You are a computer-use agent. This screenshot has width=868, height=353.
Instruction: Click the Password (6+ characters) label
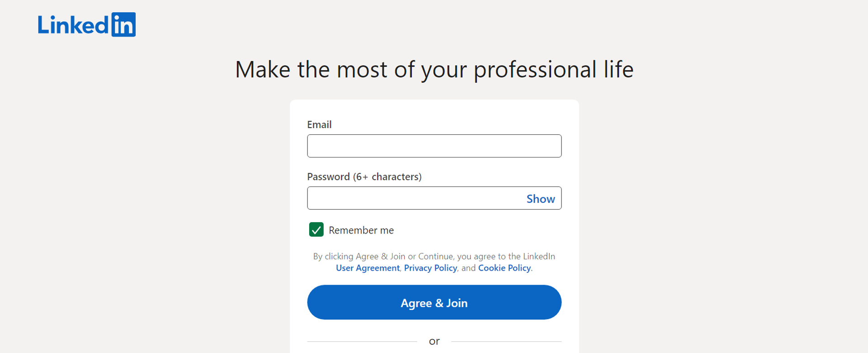364,176
